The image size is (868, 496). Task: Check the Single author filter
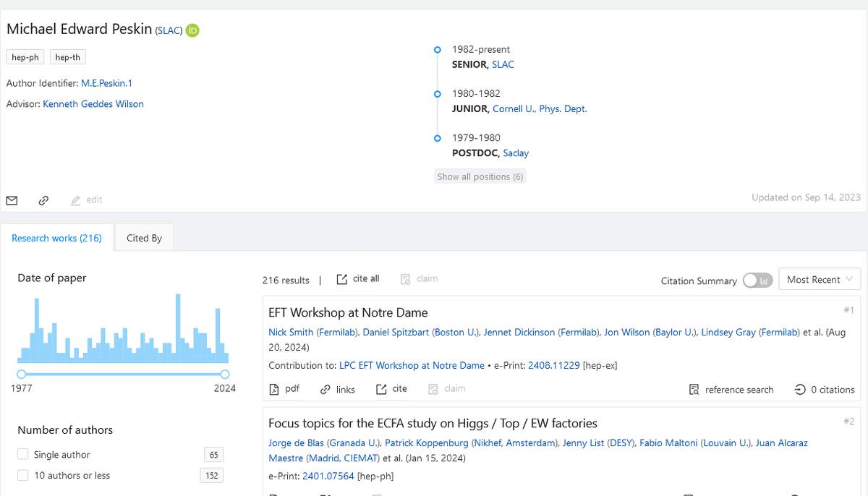coord(23,454)
